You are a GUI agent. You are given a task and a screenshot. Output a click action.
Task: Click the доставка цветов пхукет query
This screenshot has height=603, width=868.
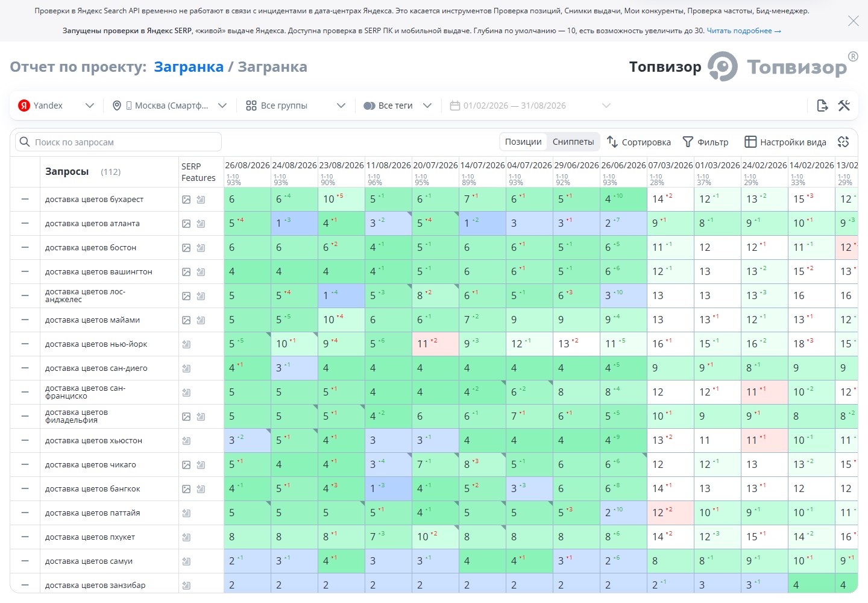(x=90, y=537)
